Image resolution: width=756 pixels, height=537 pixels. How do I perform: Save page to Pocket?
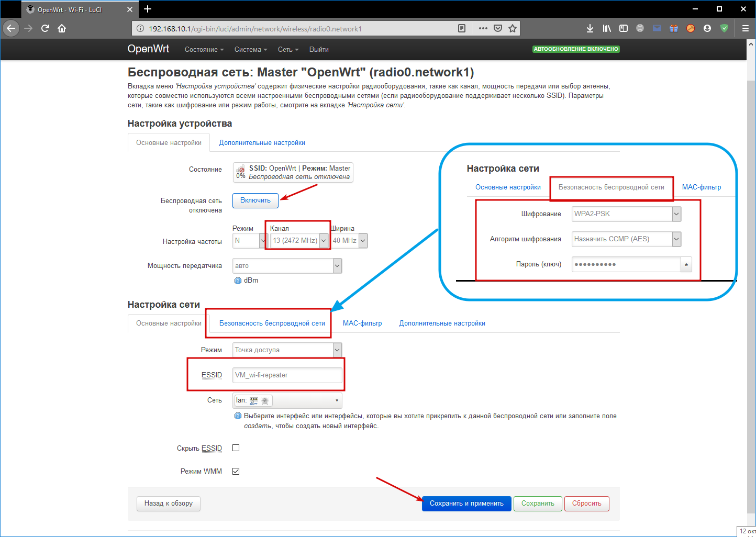[498, 28]
